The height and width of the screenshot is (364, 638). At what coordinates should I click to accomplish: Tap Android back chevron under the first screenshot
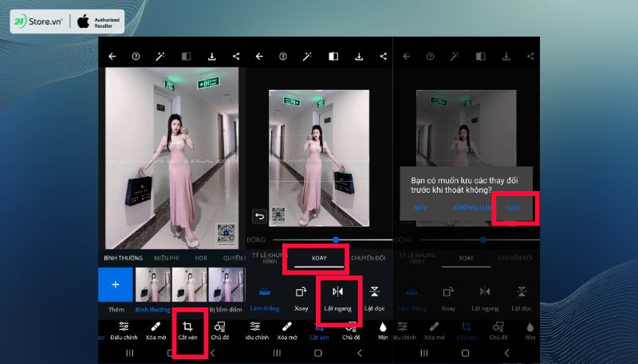point(212,353)
